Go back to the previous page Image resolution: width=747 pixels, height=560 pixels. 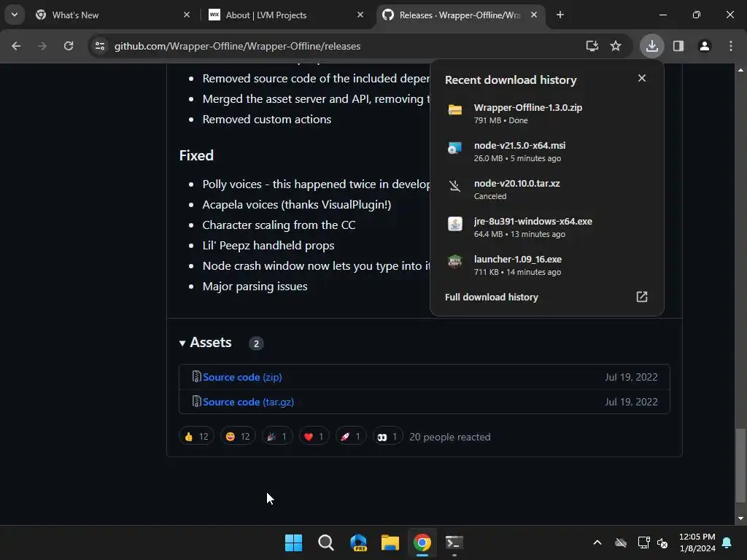click(x=16, y=46)
